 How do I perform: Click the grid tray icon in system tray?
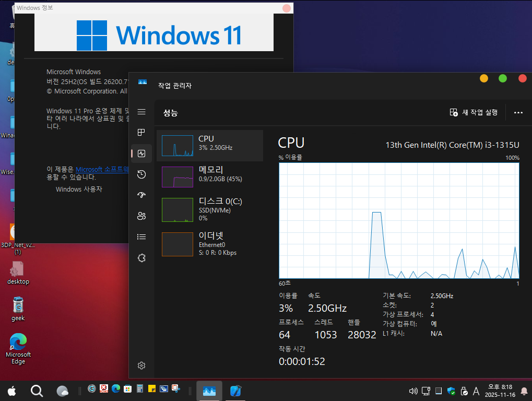tap(439, 391)
